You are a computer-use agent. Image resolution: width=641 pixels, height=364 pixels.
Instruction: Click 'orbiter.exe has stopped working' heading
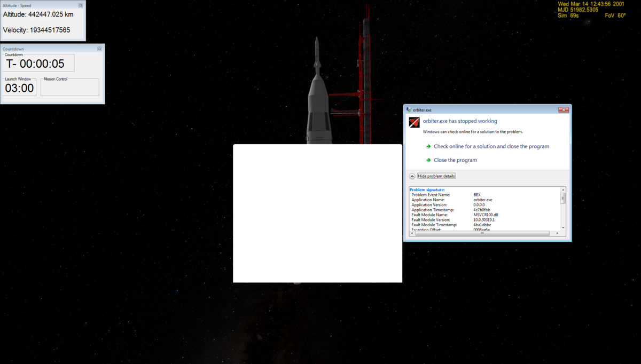pos(460,121)
